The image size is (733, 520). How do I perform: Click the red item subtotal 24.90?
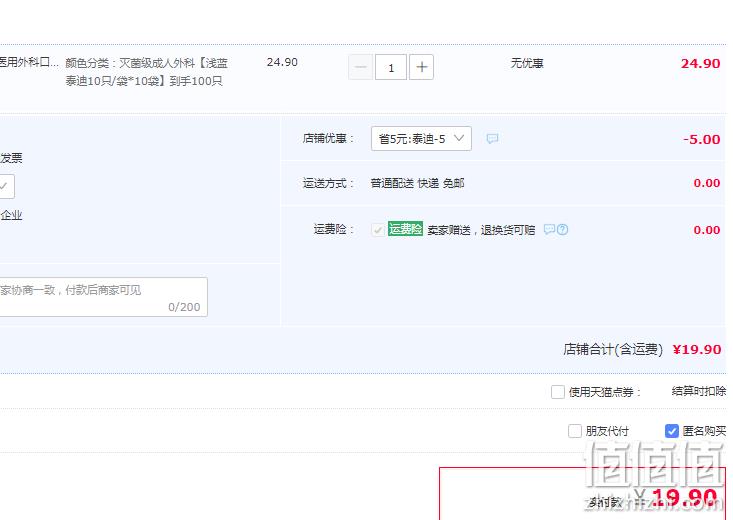(700, 64)
